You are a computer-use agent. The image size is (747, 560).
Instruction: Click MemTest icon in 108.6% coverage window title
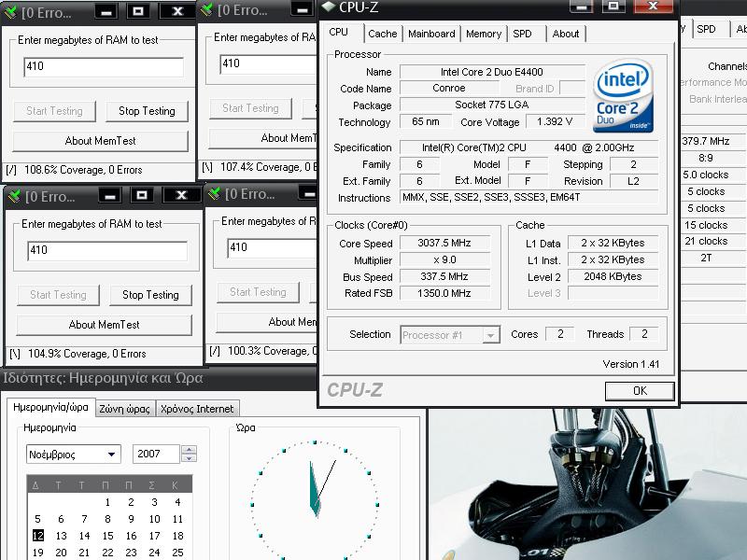pos(10,12)
